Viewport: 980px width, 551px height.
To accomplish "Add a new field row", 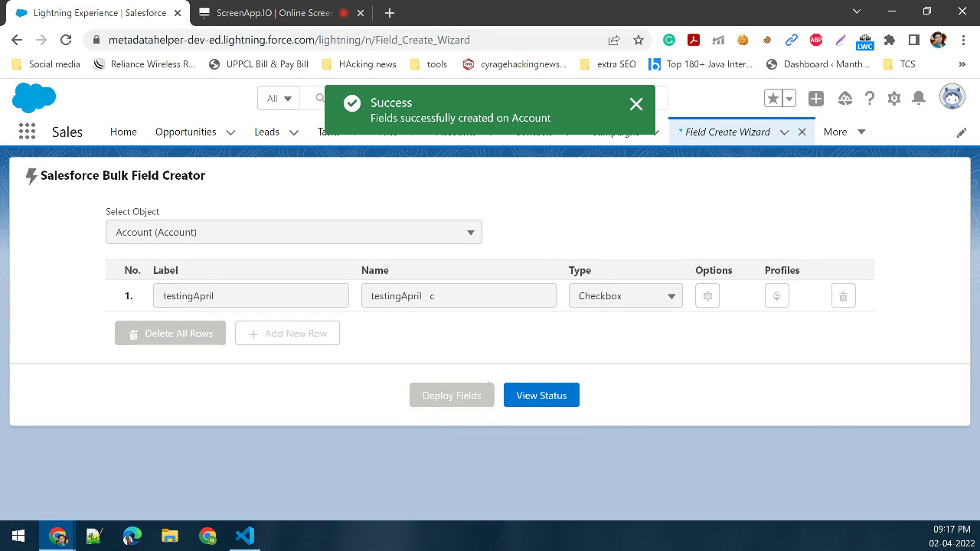I will pyautogui.click(x=287, y=333).
